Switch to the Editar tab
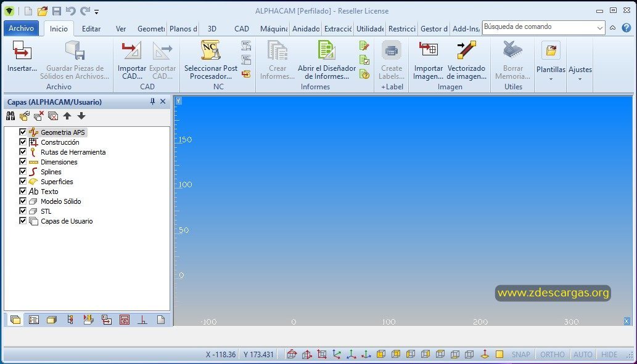Image resolution: width=637 pixels, height=364 pixels. pyautogui.click(x=91, y=29)
